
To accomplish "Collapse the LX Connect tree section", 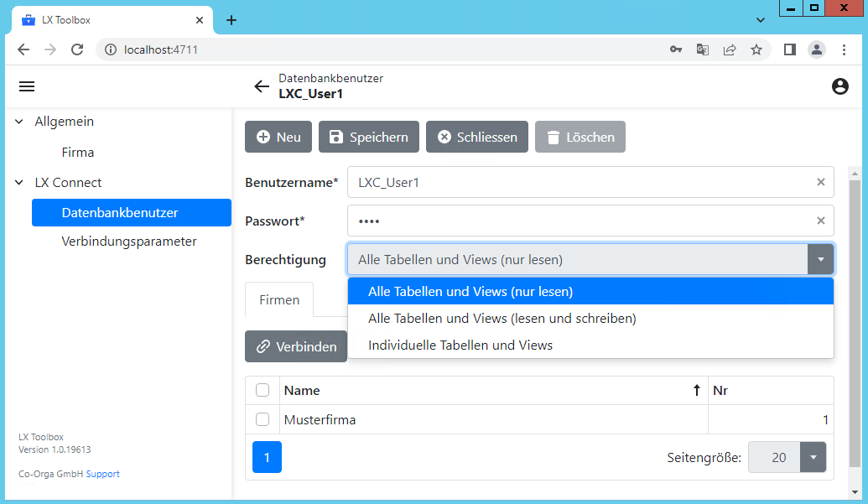I will click(x=19, y=183).
